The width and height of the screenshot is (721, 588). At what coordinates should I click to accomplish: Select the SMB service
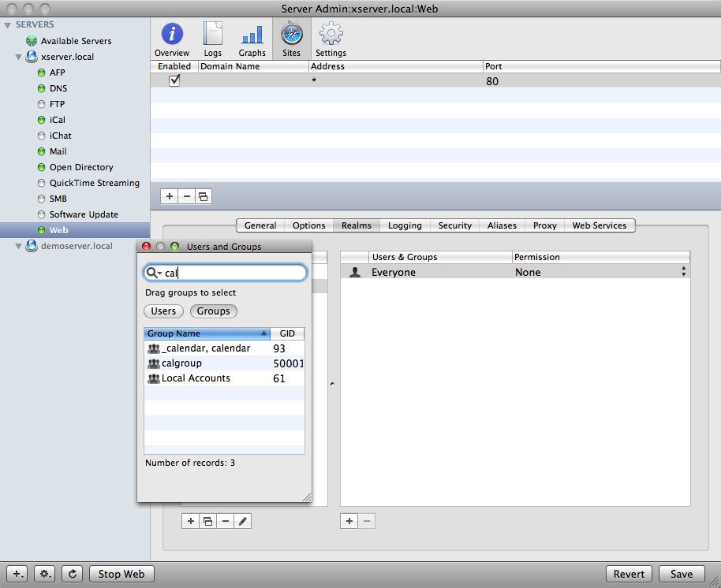(58, 199)
